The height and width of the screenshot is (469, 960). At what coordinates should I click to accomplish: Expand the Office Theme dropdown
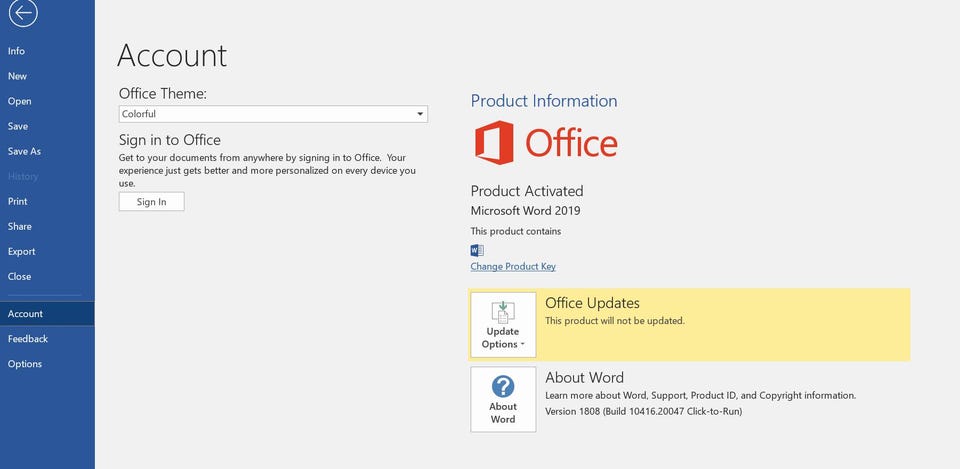point(273,114)
